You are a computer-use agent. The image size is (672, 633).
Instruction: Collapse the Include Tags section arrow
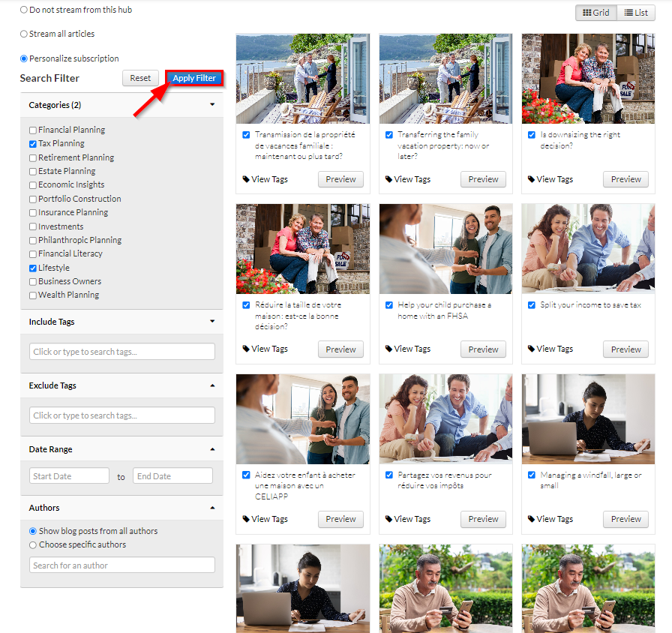click(212, 322)
